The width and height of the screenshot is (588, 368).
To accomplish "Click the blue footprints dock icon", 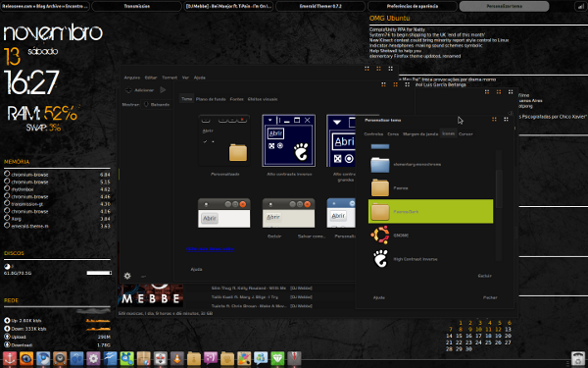I will [x=76, y=358].
